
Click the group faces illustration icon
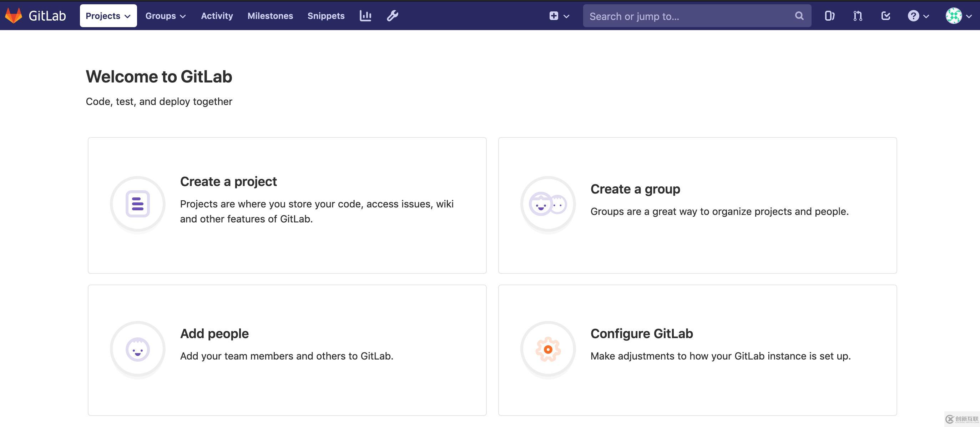548,204
